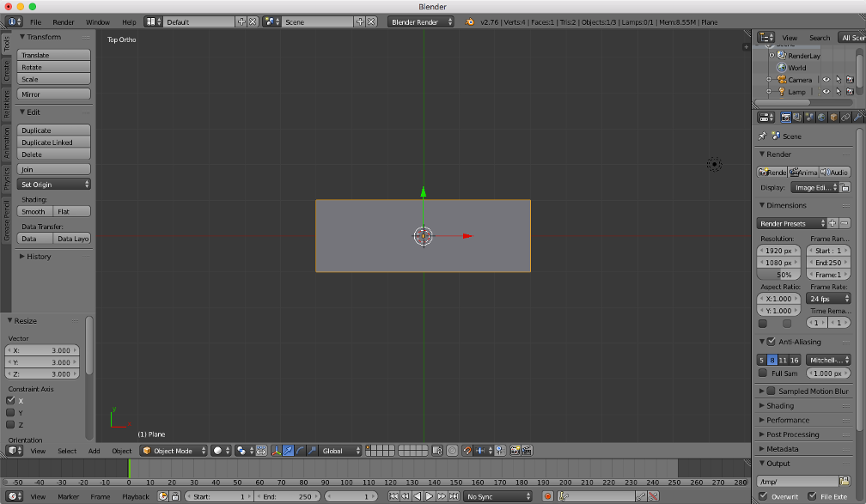Click play animation forward button
Image resolution: width=866 pixels, height=504 pixels.
point(430,496)
